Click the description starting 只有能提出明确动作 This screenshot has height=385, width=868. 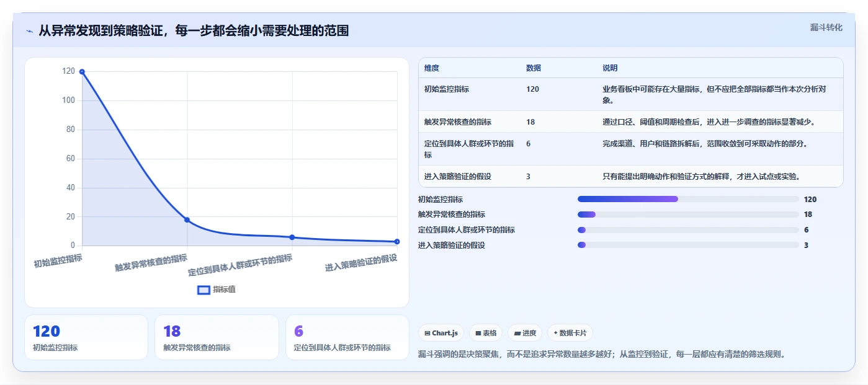[701, 177]
